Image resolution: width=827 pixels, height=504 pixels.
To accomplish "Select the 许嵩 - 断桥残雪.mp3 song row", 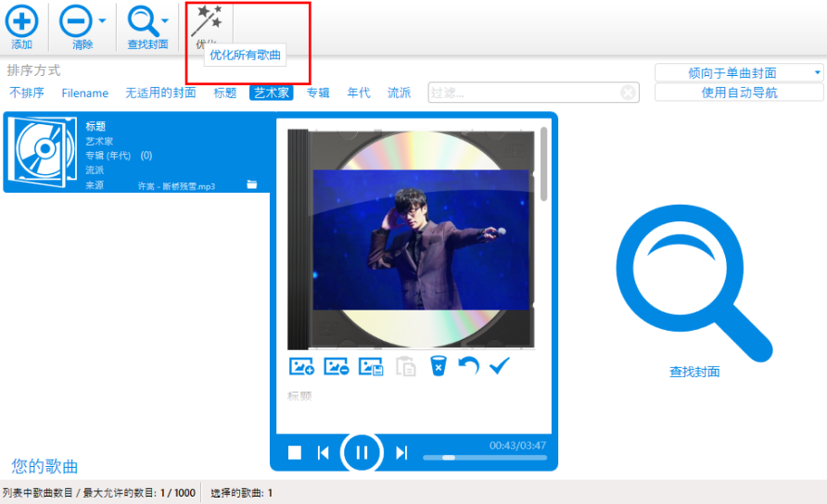I will pyautogui.click(x=137, y=152).
